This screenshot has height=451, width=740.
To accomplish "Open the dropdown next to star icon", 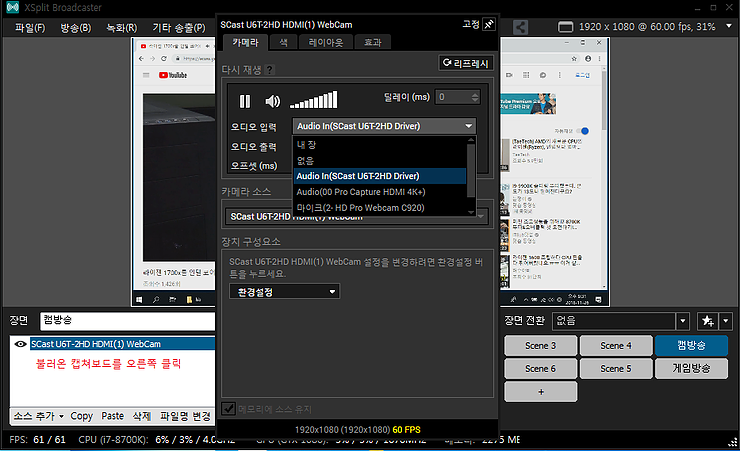I will click(725, 321).
